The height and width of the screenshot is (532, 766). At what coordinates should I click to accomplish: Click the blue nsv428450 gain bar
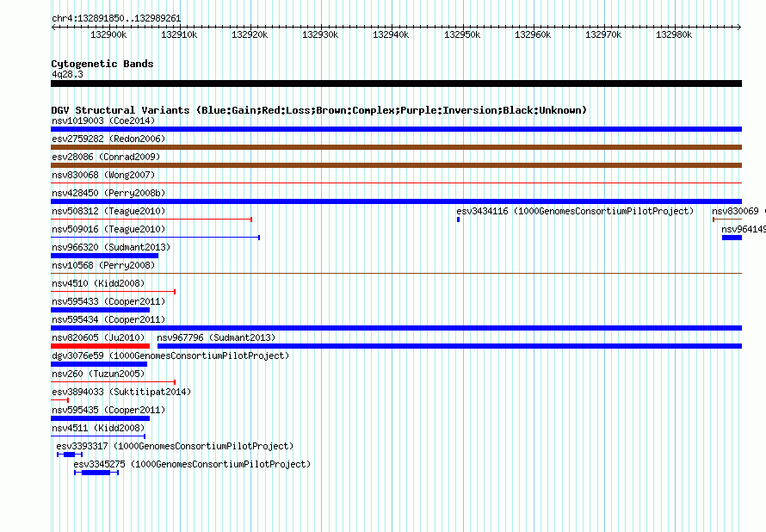point(396,201)
